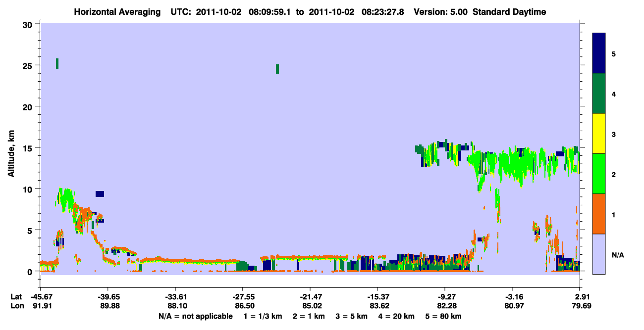Click the y-axis tick label 15
644x330 pixels.
pyautogui.click(x=29, y=147)
